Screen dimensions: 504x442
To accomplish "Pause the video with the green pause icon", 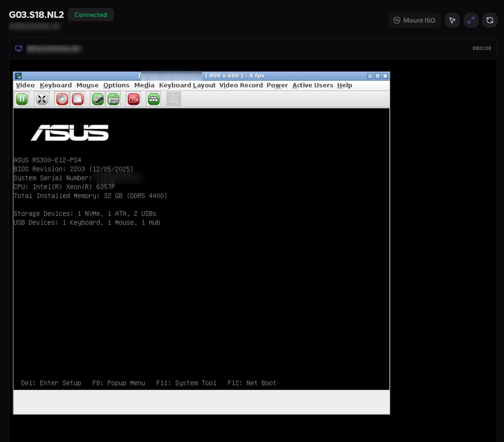I will pyautogui.click(x=22, y=99).
